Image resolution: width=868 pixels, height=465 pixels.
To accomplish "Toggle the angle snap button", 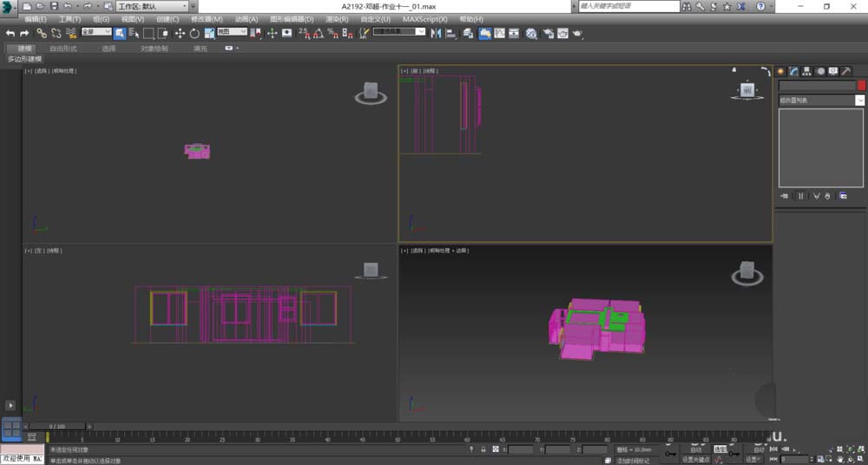I will (x=318, y=33).
